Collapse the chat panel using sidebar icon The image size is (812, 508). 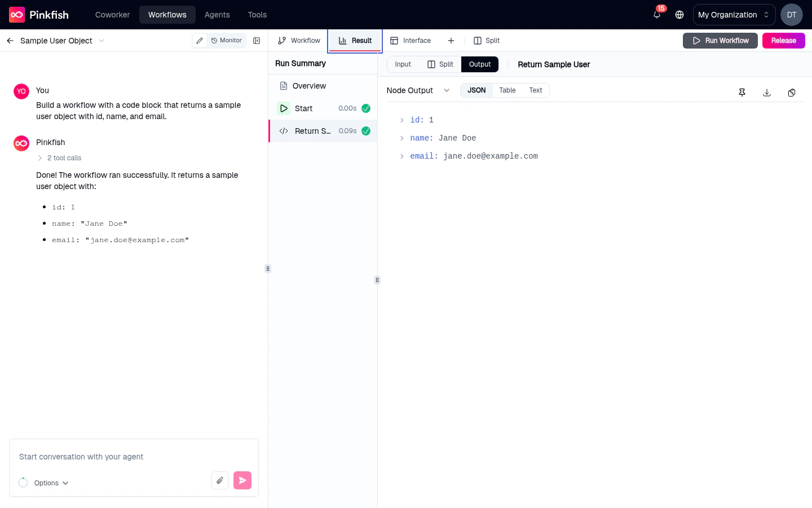click(x=257, y=40)
